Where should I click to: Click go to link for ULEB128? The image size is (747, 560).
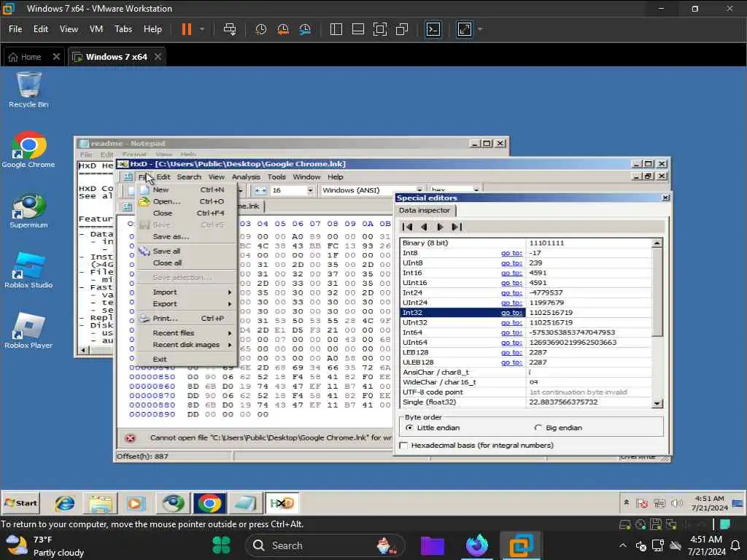tap(511, 362)
